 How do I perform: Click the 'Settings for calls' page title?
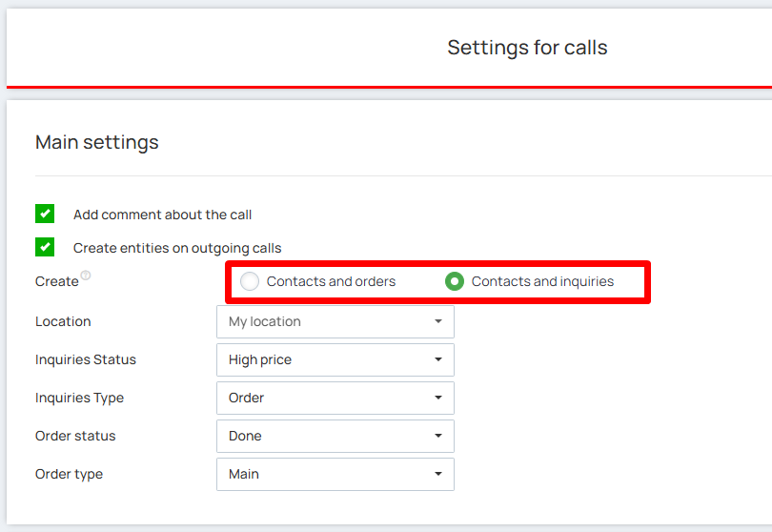coord(527,48)
